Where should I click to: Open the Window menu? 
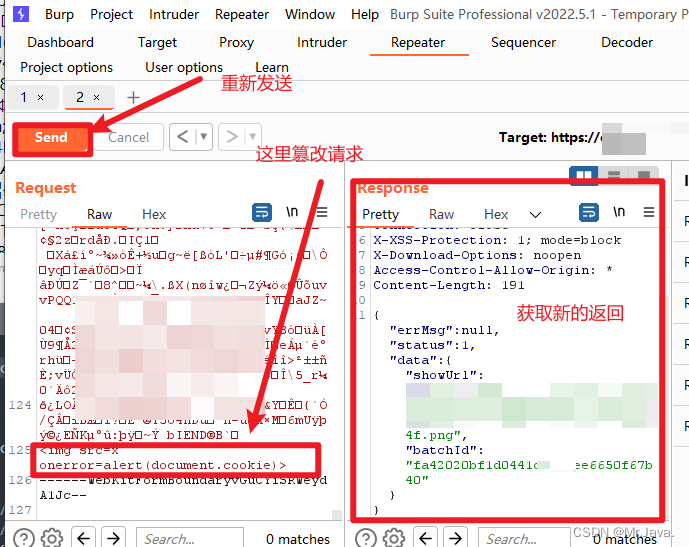(x=310, y=14)
